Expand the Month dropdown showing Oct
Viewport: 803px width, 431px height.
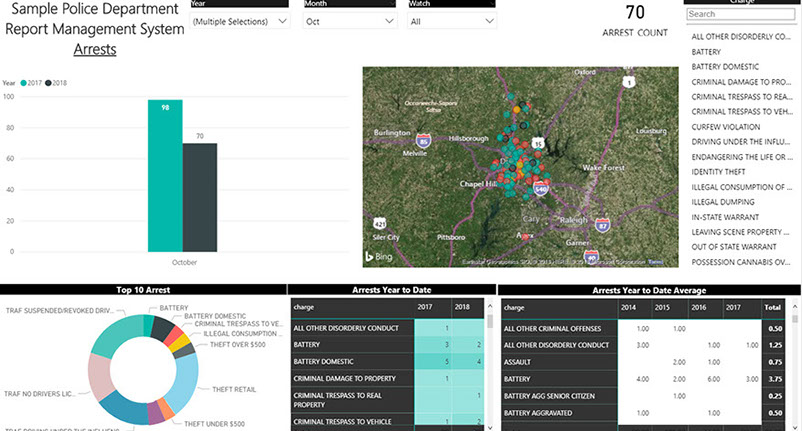click(x=349, y=21)
